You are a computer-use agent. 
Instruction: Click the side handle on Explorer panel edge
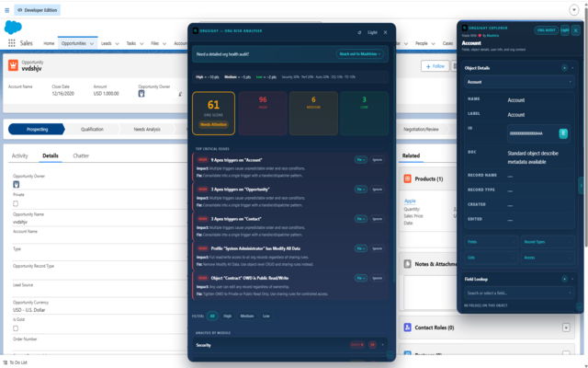pos(581,186)
